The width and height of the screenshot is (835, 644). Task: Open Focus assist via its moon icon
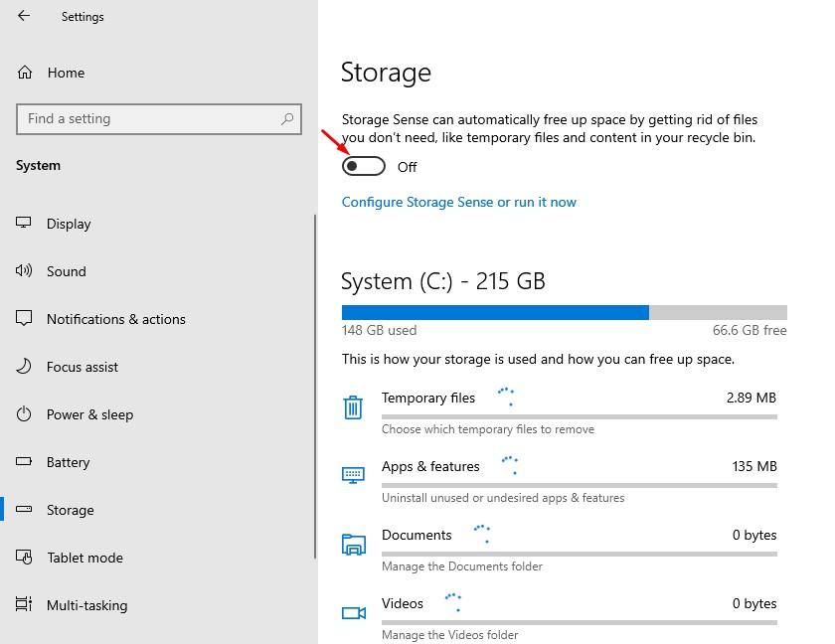[x=23, y=367]
